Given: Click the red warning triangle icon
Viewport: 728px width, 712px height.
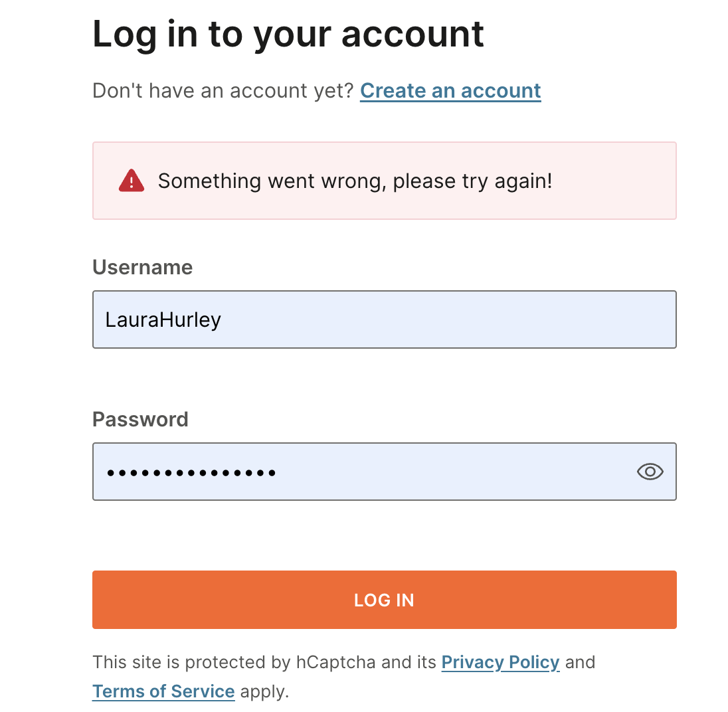Looking at the screenshot, I should 132,181.
